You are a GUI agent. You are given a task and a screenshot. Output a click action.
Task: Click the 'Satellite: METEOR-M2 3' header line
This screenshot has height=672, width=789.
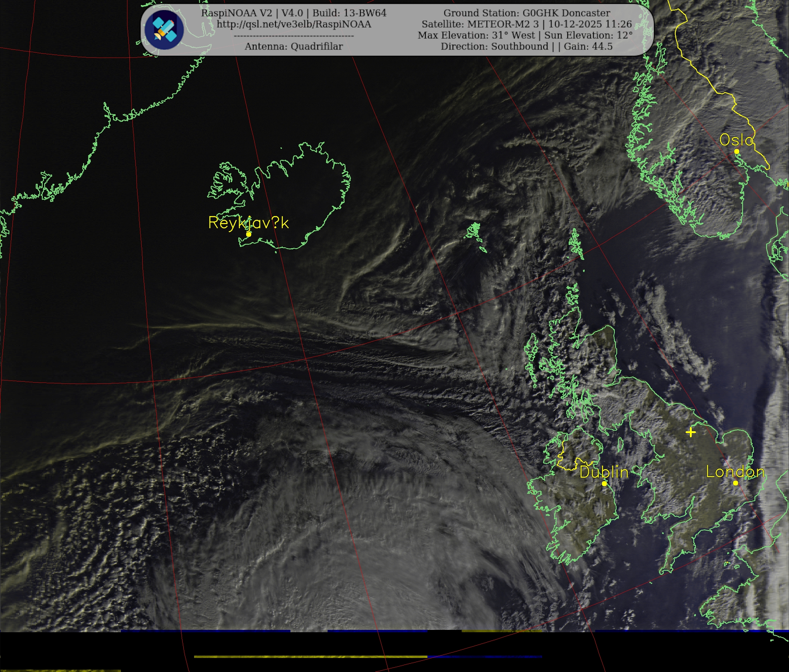coord(480,24)
